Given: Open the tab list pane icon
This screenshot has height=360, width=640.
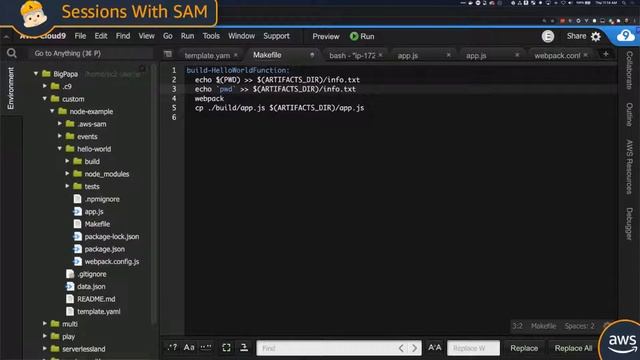Looking at the screenshot, I should [168, 54].
